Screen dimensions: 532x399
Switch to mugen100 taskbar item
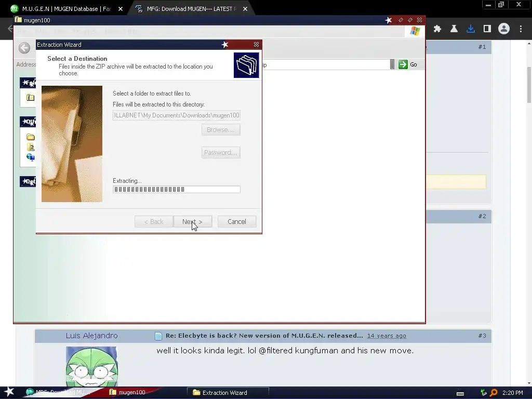(129, 392)
